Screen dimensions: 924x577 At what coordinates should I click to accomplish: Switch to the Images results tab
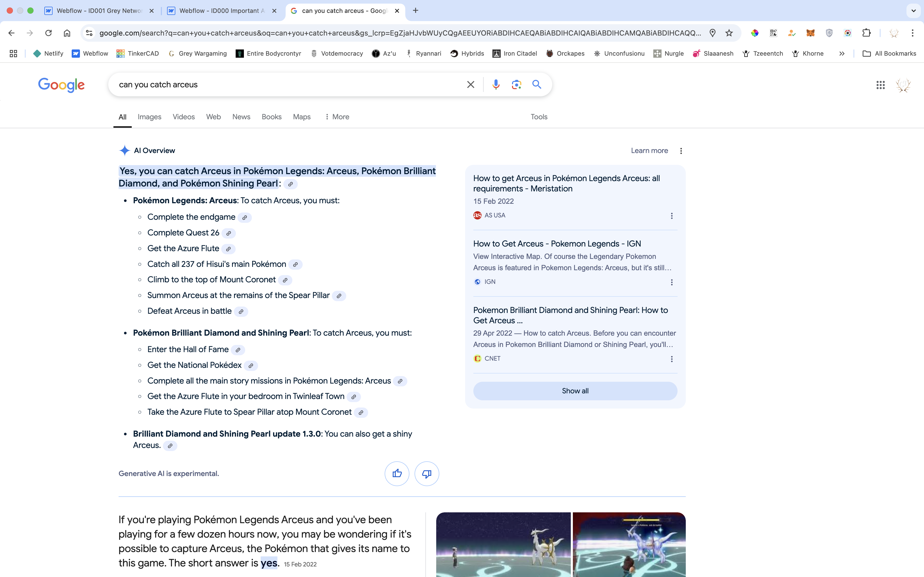pos(149,117)
